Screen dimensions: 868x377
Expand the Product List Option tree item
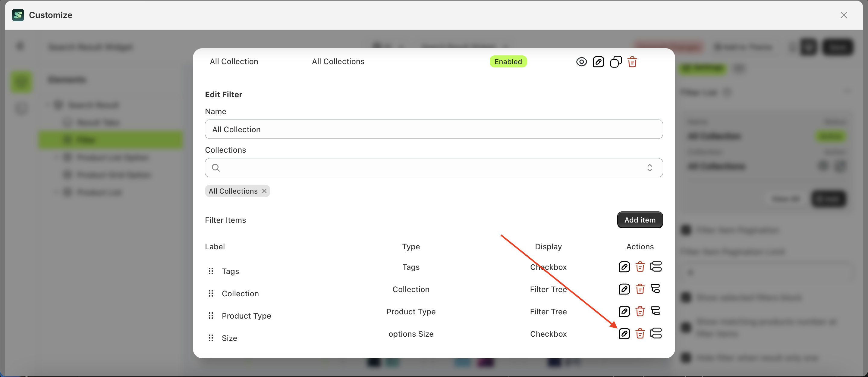click(x=57, y=157)
